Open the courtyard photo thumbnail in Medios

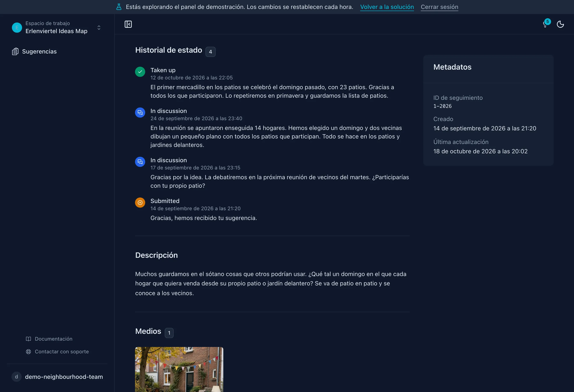click(179, 369)
